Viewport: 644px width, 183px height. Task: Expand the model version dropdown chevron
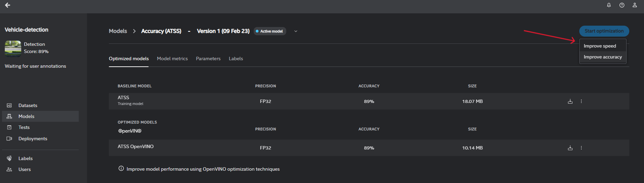pos(296,31)
